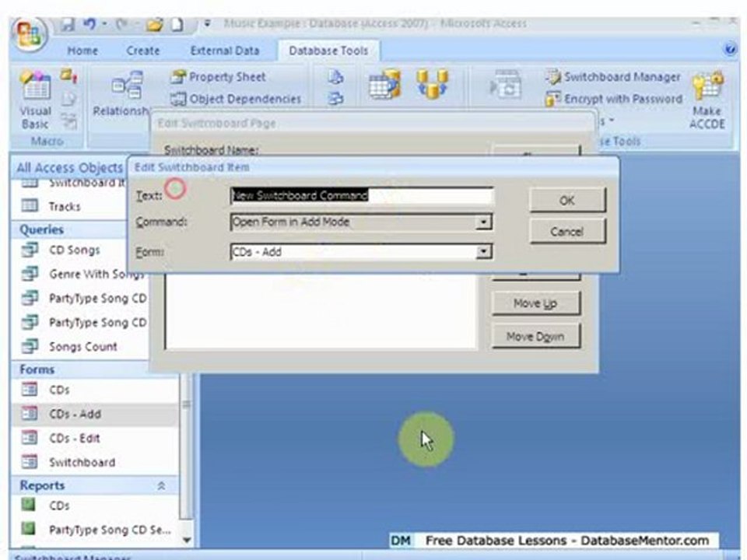Click the Run Macro icon
747x560 pixels.
(x=68, y=75)
